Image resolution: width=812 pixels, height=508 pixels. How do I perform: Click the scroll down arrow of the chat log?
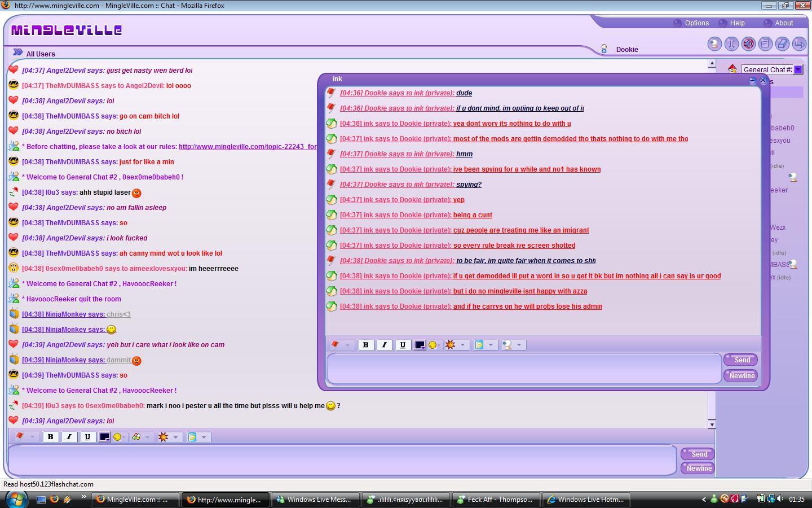pyautogui.click(x=712, y=424)
